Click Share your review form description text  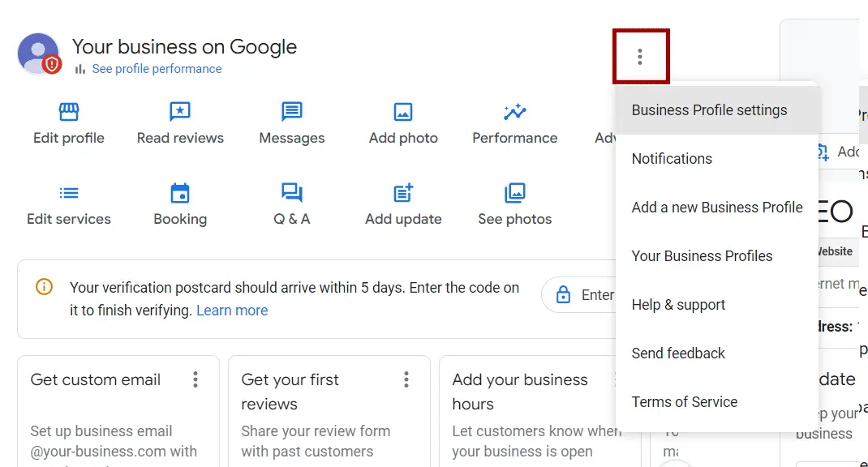click(x=316, y=441)
